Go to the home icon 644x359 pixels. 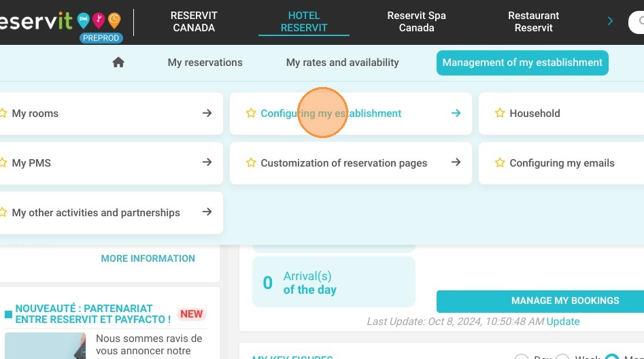click(x=118, y=63)
